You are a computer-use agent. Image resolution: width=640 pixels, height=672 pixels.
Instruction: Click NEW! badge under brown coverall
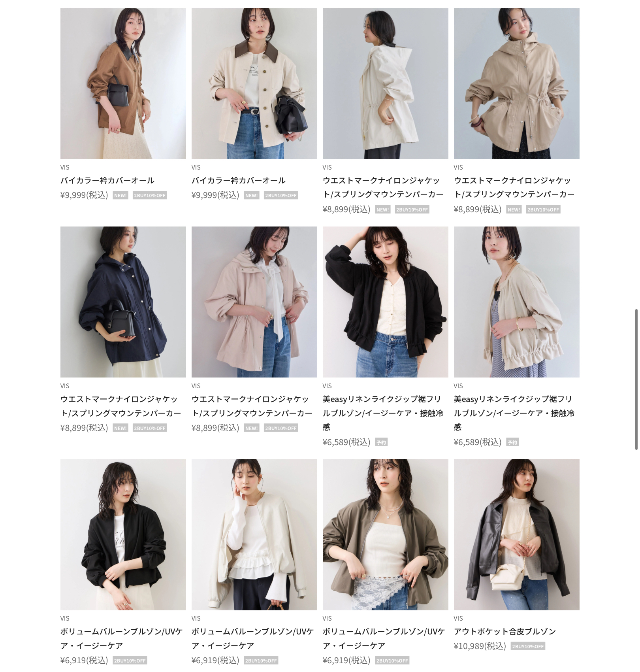(x=120, y=195)
